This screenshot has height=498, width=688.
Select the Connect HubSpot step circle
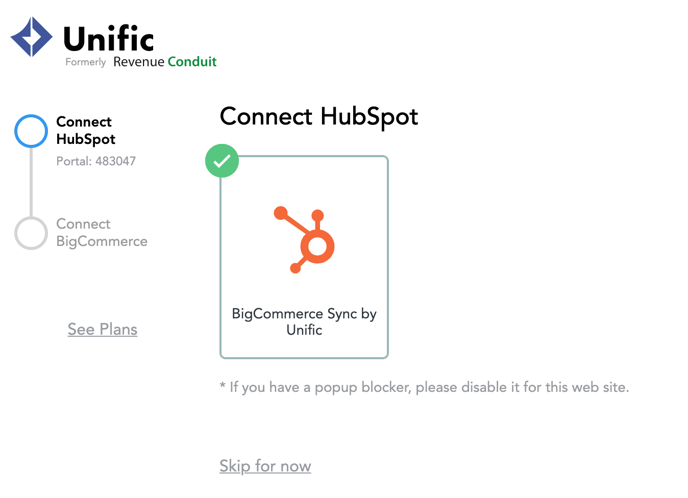pos(31,131)
